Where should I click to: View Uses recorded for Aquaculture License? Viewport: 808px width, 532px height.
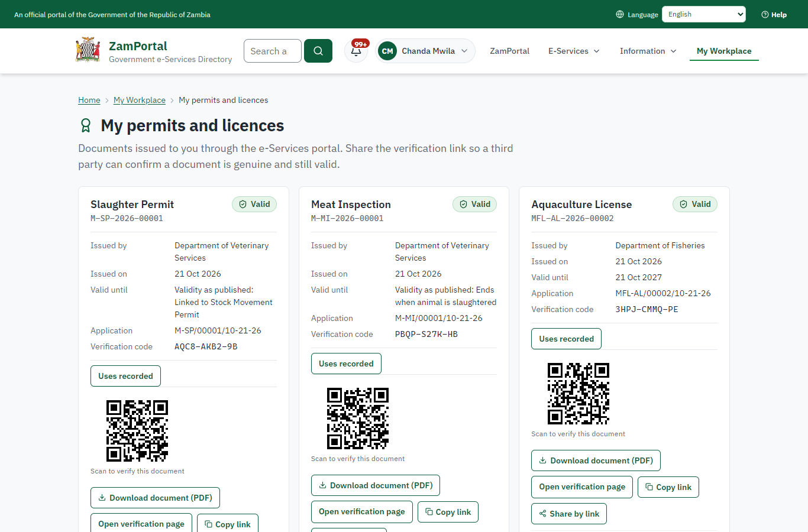pyautogui.click(x=567, y=339)
